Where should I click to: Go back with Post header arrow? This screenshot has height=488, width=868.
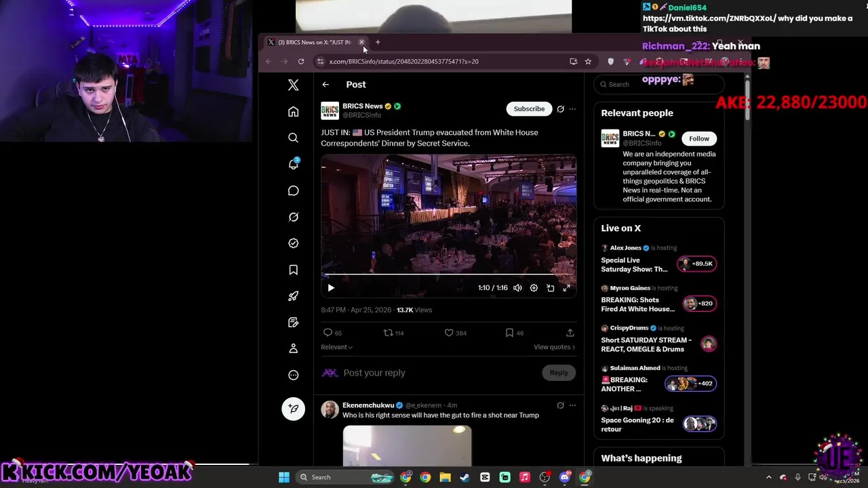tap(325, 85)
